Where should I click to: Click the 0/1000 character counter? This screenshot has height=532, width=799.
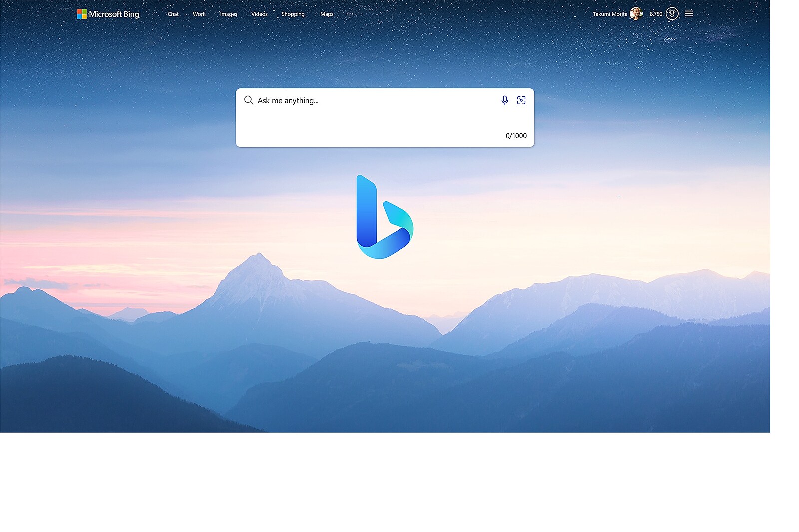516,136
